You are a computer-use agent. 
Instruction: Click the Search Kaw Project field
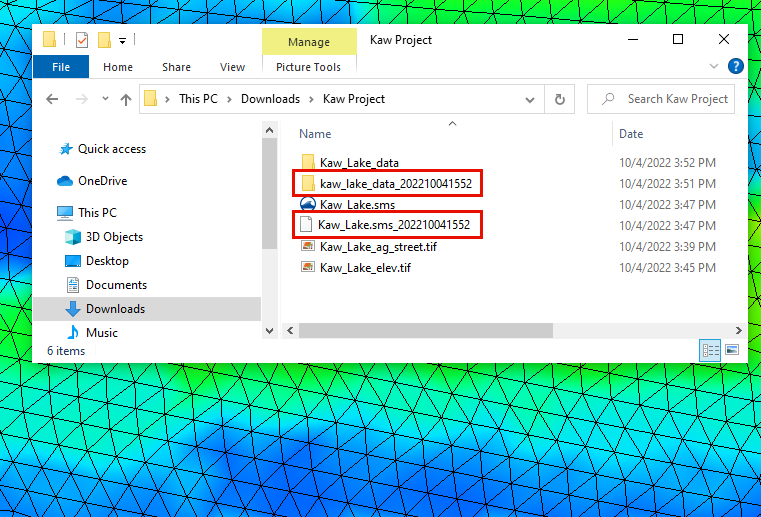pyautogui.click(x=661, y=99)
